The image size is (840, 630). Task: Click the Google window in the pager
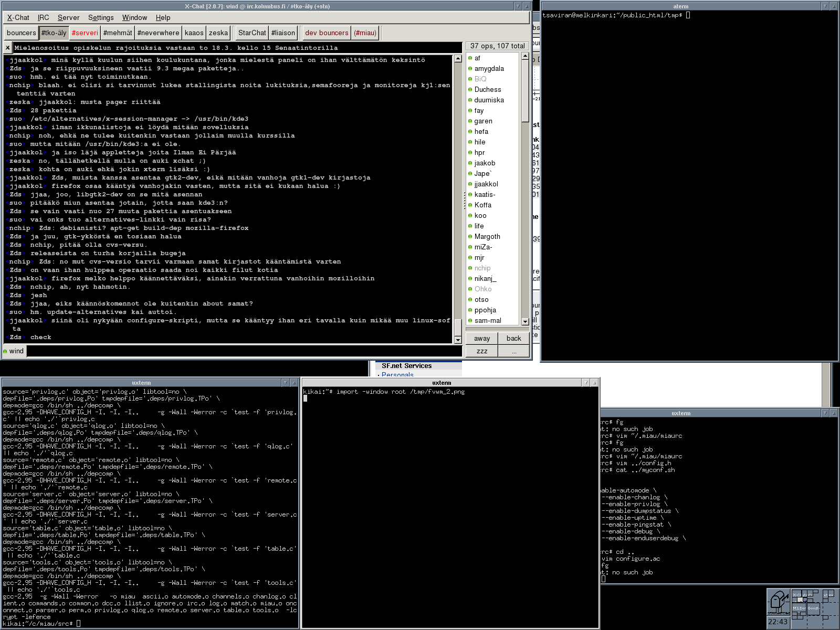click(x=813, y=608)
